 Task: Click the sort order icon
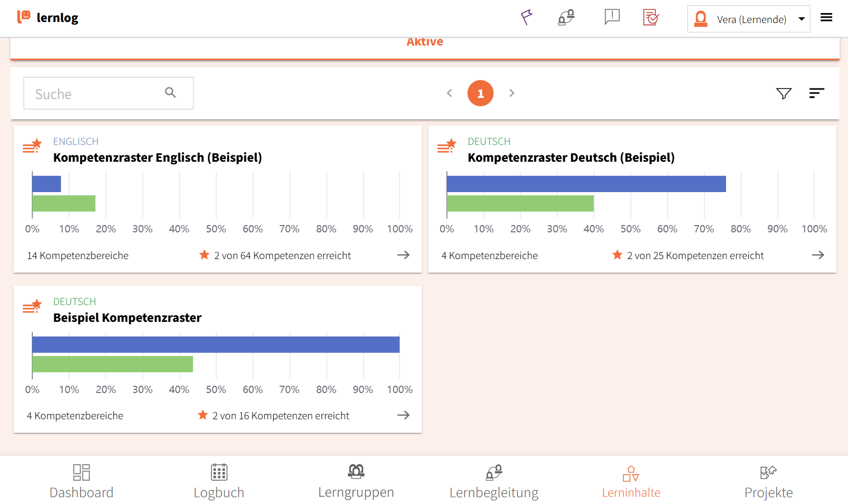(817, 93)
